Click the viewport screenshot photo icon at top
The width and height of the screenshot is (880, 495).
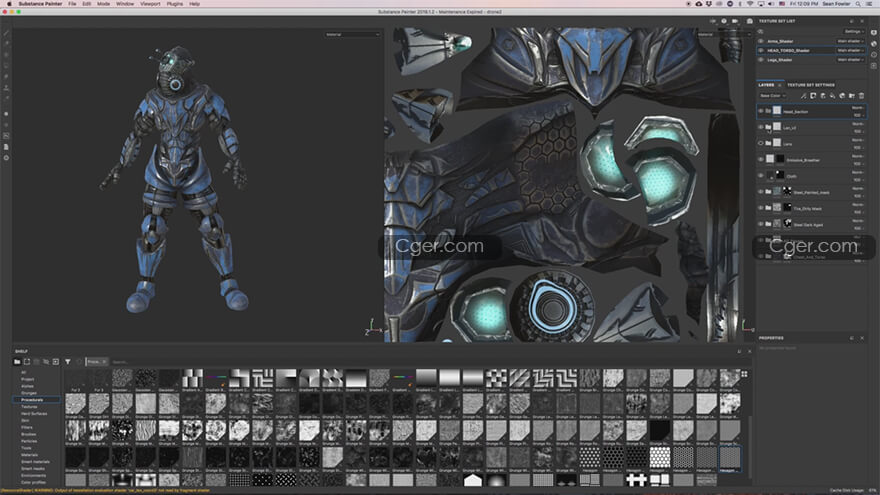(x=749, y=21)
